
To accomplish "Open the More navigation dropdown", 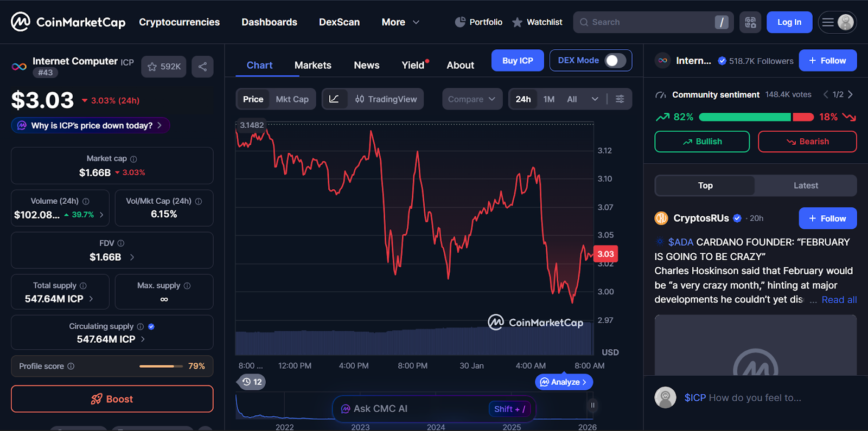I will coord(400,22).
